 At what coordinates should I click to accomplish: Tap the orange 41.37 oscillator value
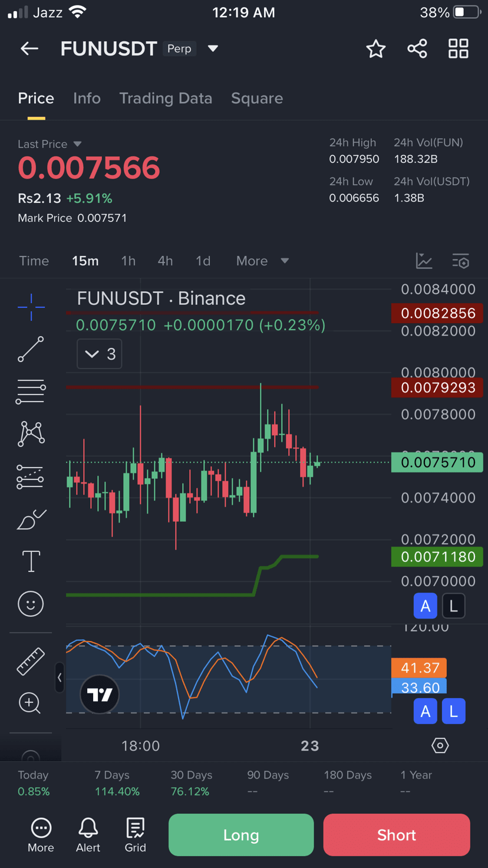point(419,668)
